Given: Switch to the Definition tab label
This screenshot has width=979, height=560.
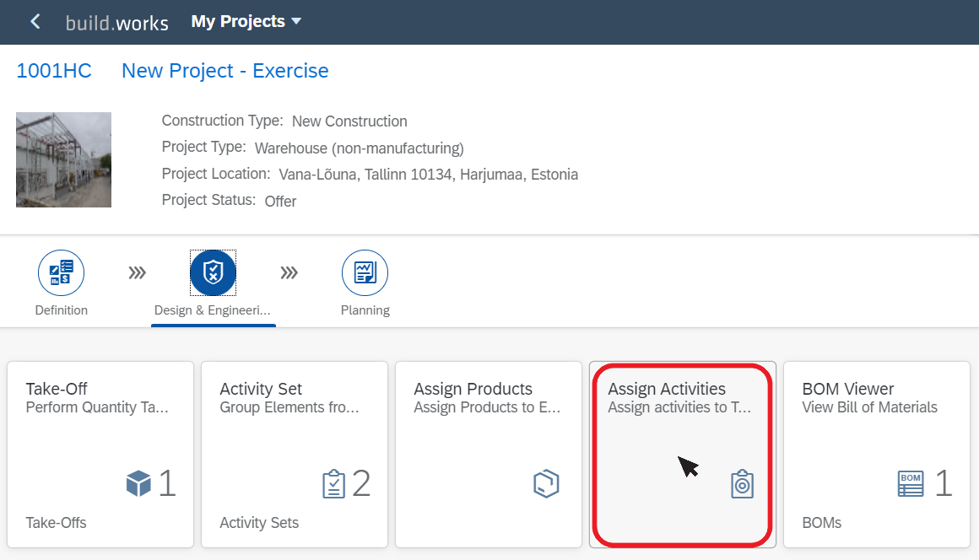Looking at the screenshot, I should click(61, 310).
